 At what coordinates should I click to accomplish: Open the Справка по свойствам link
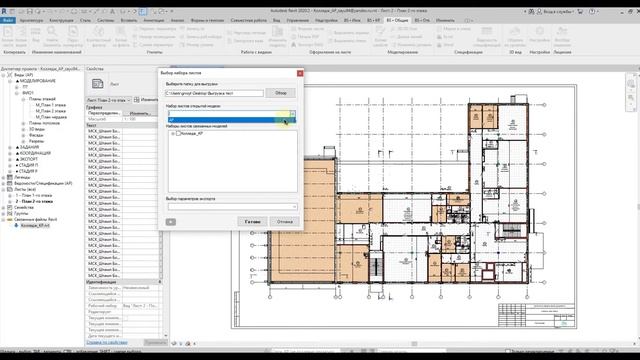(x=107, y=342)
